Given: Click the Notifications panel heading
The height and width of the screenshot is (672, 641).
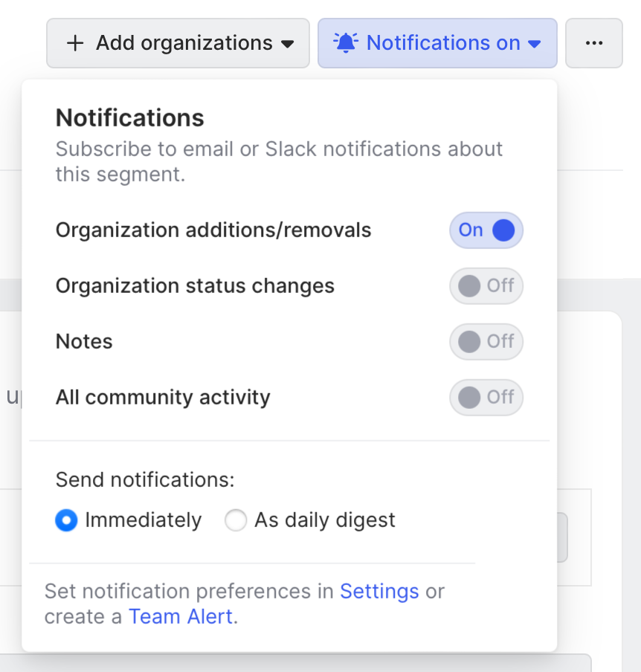Looking at the screenshot, I should tap(130, 117).
